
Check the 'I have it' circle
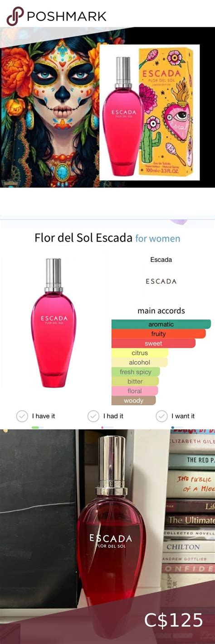[22, 416]
